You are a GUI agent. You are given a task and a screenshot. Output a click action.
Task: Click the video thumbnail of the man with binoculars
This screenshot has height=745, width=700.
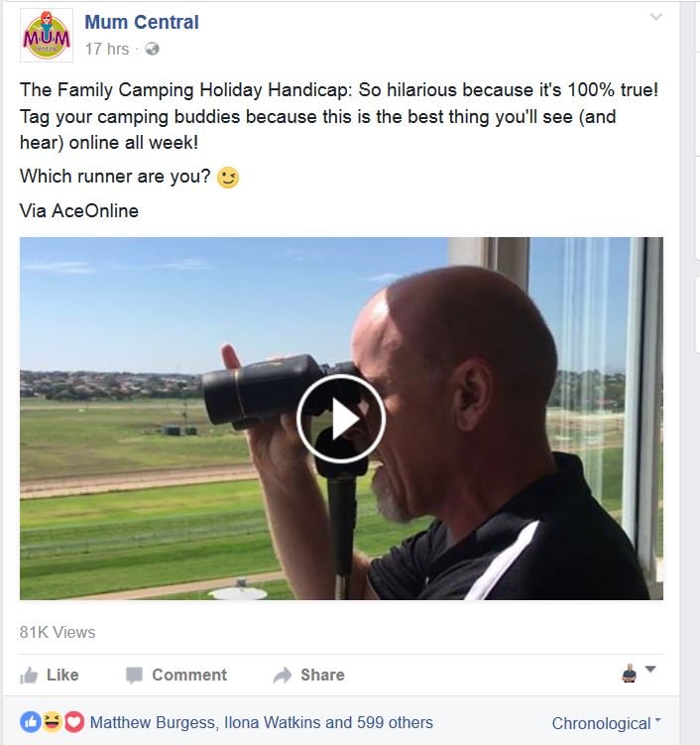tap(341, 419)
